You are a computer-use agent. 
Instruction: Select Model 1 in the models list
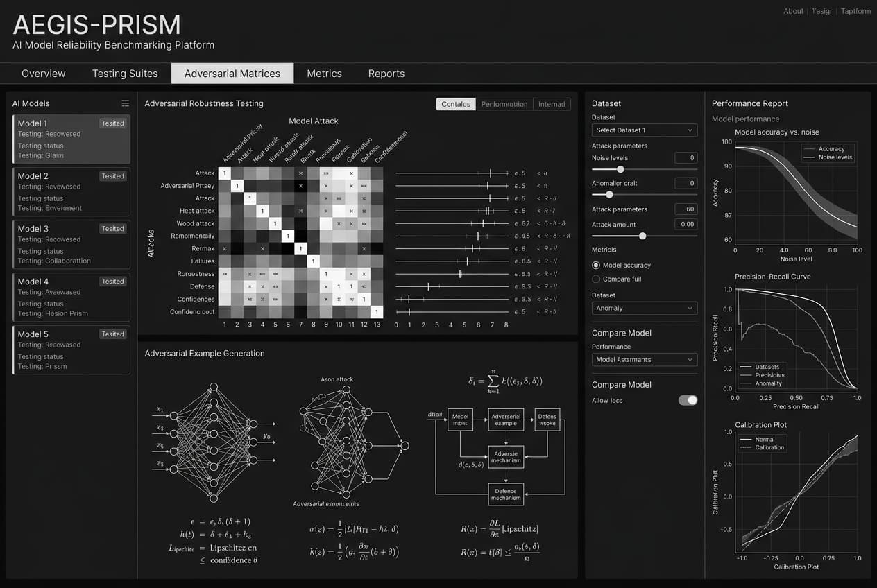pos(71,139)
